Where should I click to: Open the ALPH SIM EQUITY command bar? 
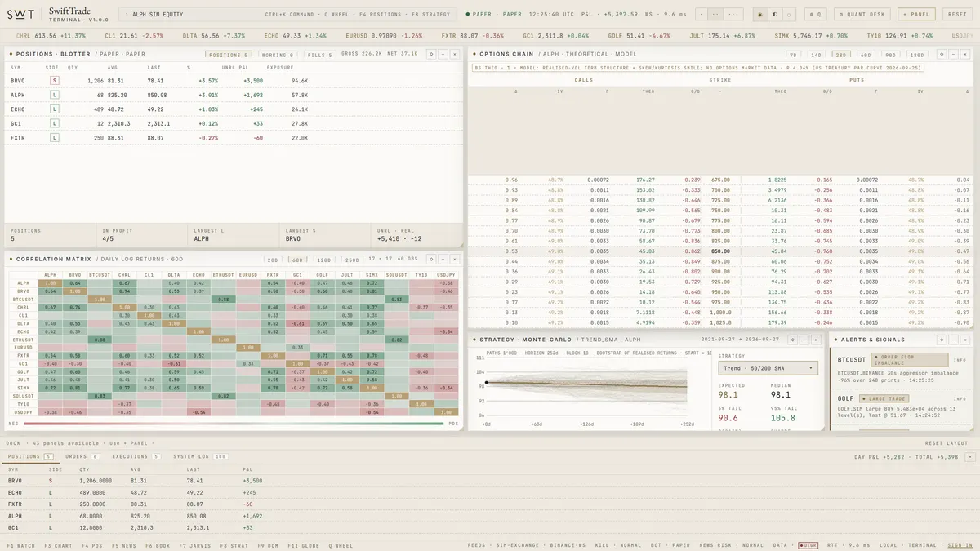click(287, 14)
